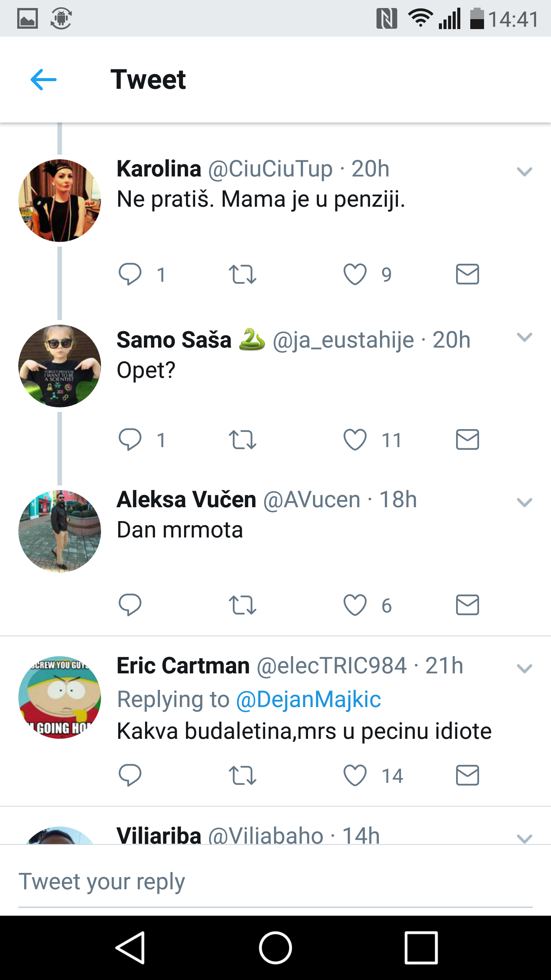Expand options chevron on Samo Saša's tweet
The image size is (551, 980).
[x=524, y=337]
